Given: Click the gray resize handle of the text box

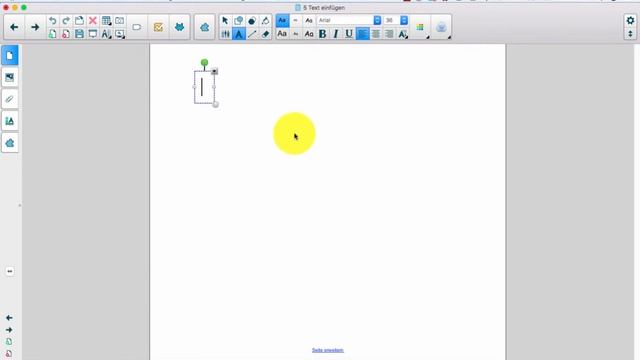Looking at the screenshot, I should tap(216, 104).
